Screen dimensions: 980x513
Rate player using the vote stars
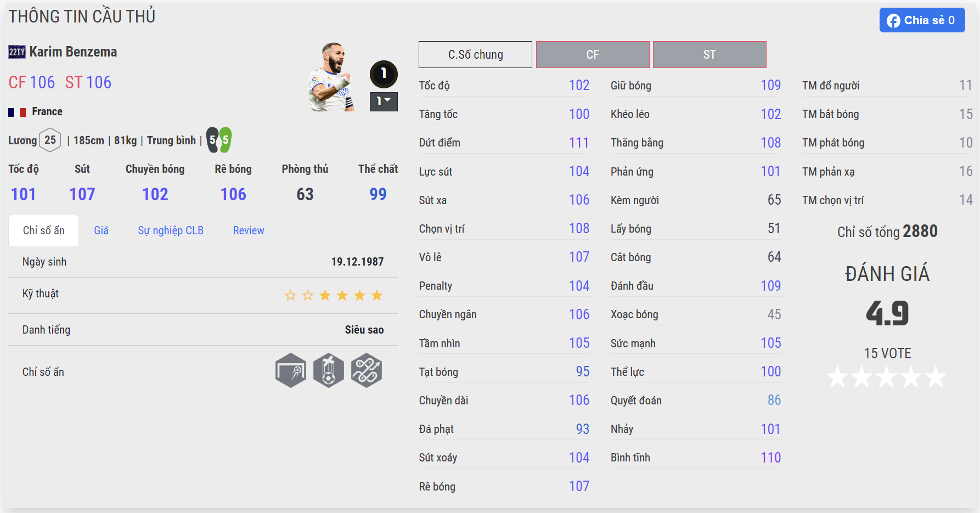pos(887,377)
